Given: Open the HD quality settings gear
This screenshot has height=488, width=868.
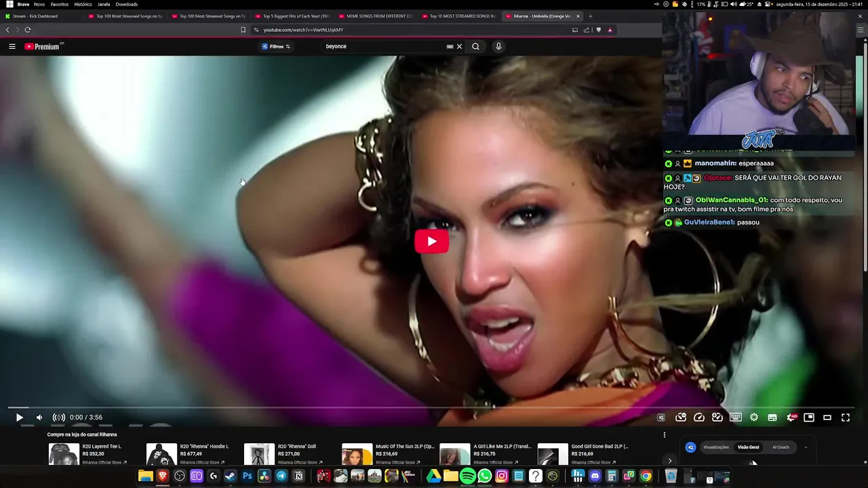Looking at the screenshot, I should [x=791, y=418].
